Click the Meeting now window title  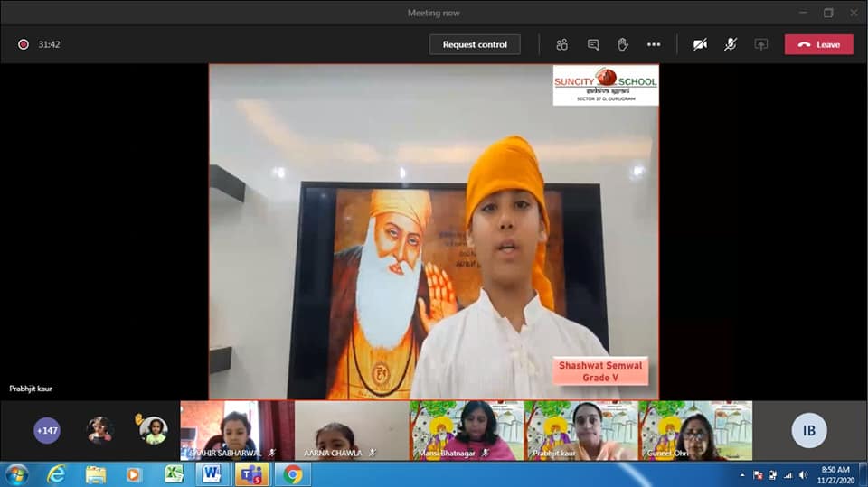pyautogui.click(x=433, y=13)
